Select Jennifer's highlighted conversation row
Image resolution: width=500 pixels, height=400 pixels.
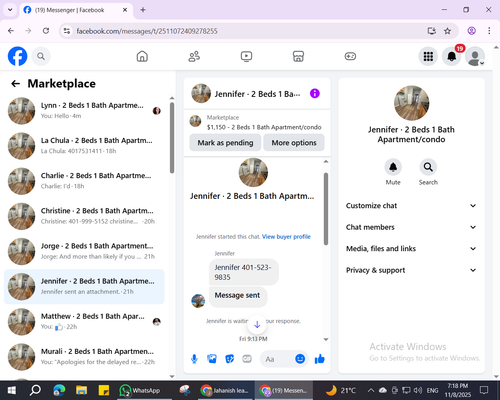pos(84,286)
